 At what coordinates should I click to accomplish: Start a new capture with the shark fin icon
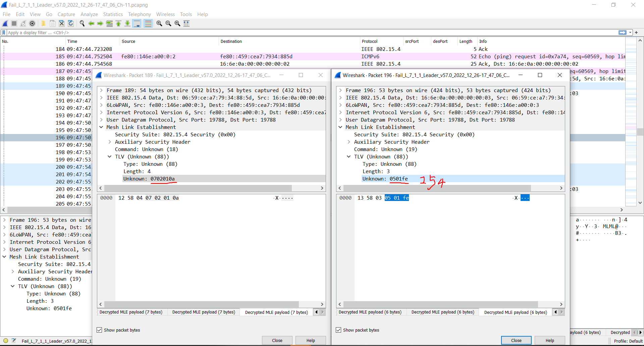coord(5,23)
